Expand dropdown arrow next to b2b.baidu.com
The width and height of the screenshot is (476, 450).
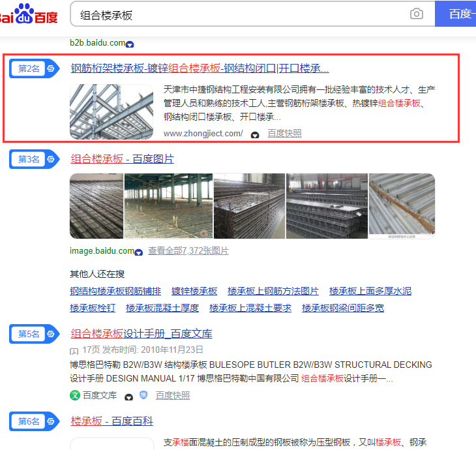(x=130, y=44)
